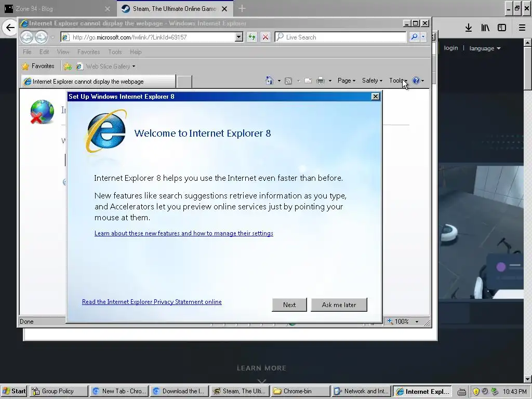This screenshot has height=399, width=532.
Task: Expand the Web Slice Gallery dropdown
Action: pyautogui.click(x=134, y=66)
